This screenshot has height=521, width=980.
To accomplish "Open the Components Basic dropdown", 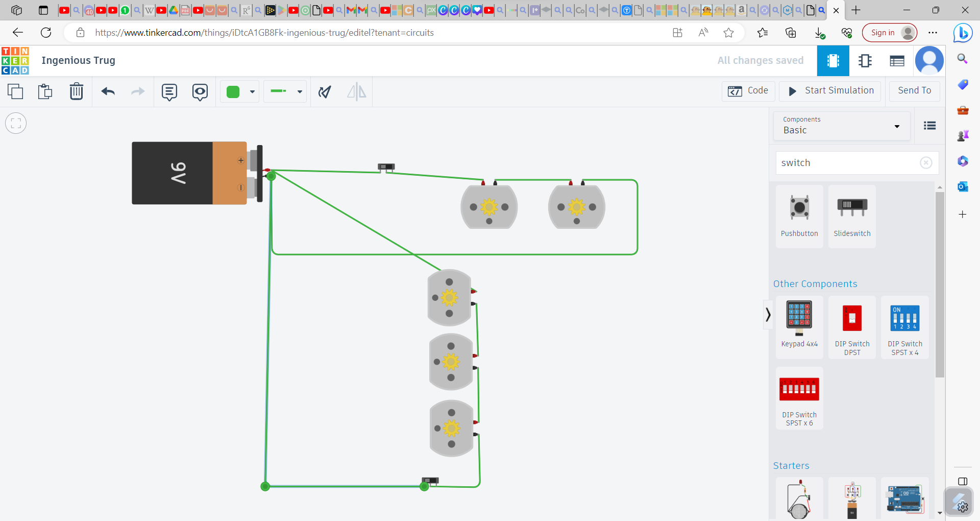I will tap(842, 126).
